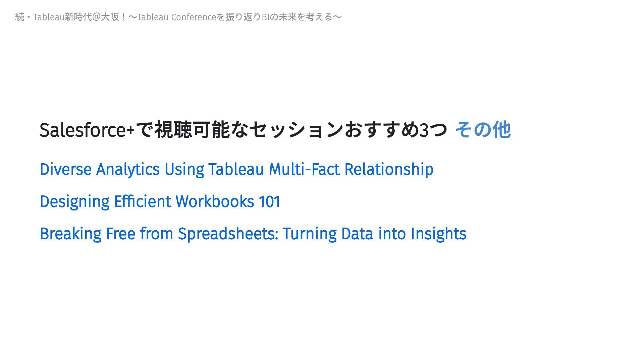Click the number 101 in the Workbooks link
This screenshot has width=644, height=362.
(x=269, y=201)
